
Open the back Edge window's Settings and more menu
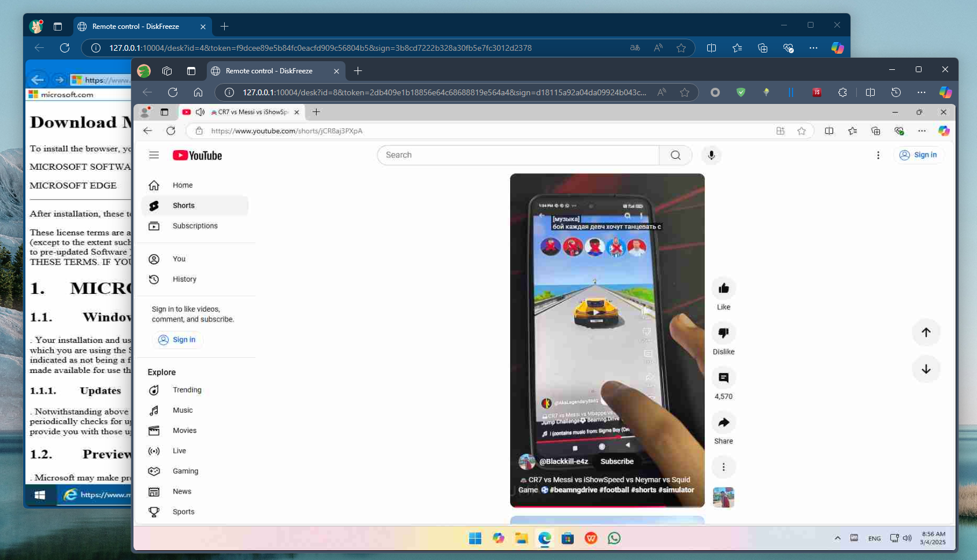813,48
